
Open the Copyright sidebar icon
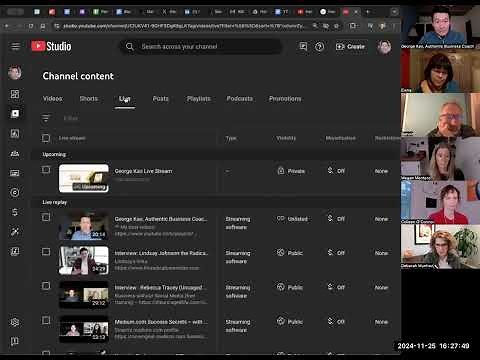tap(15, 192)
